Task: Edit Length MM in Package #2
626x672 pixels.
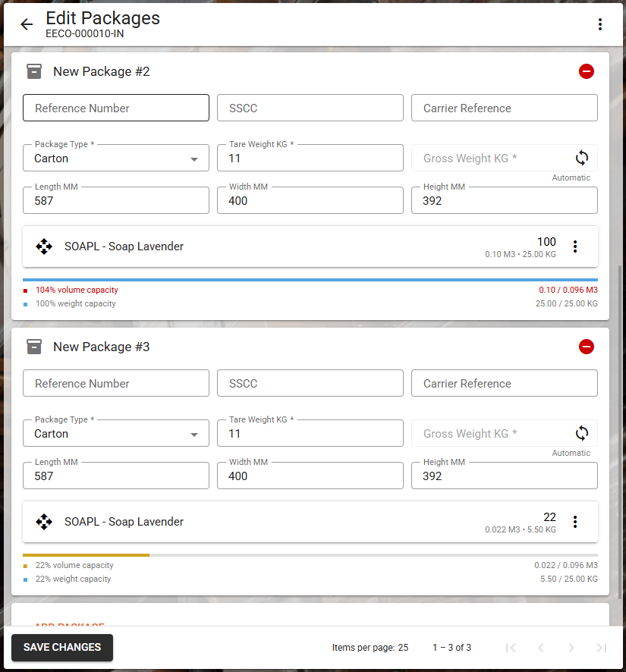Action: coord(116,200)
